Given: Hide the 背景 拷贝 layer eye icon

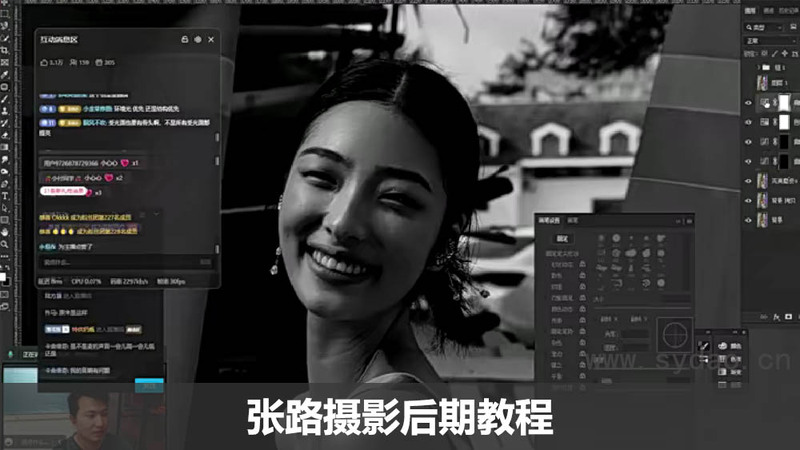Looking at the screenshot, I should coord(748,201).
